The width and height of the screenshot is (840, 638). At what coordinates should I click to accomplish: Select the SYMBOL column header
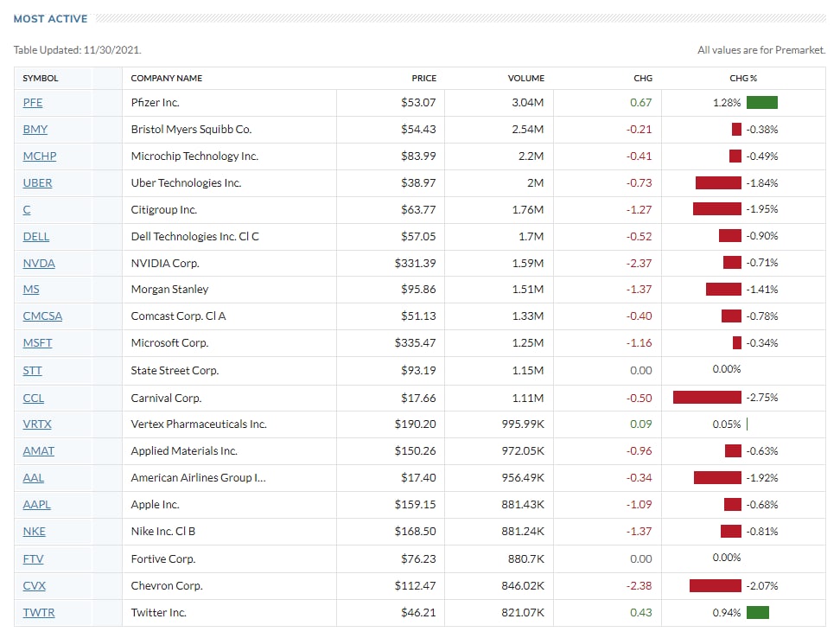click(41, 78)
